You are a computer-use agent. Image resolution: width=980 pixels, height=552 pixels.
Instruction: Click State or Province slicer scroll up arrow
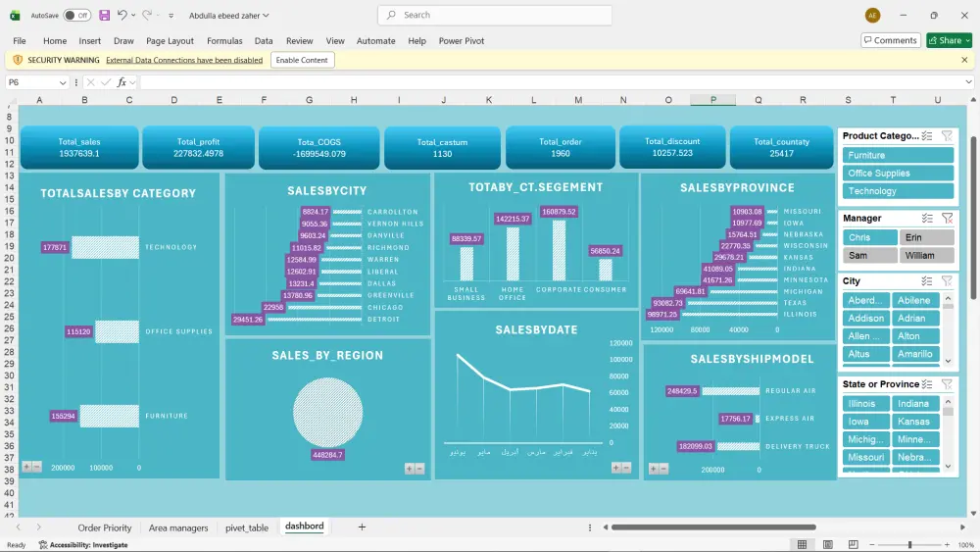point(948,402)
